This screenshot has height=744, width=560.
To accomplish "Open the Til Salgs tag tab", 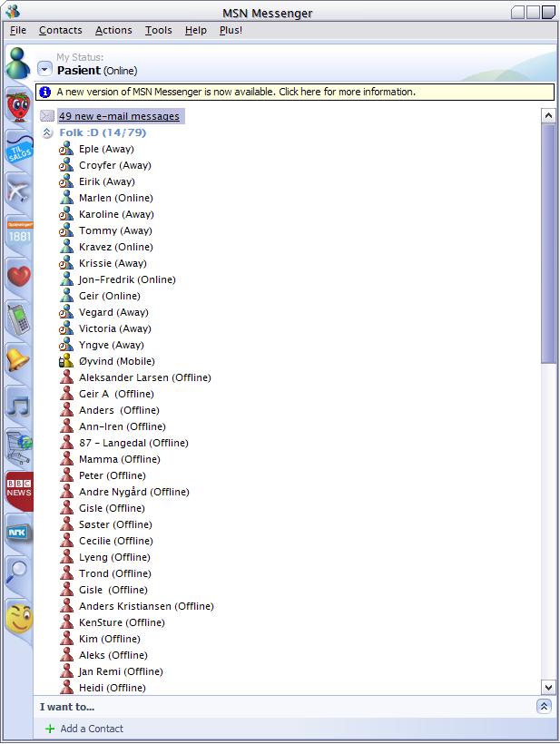I will (x=19, y=150).
